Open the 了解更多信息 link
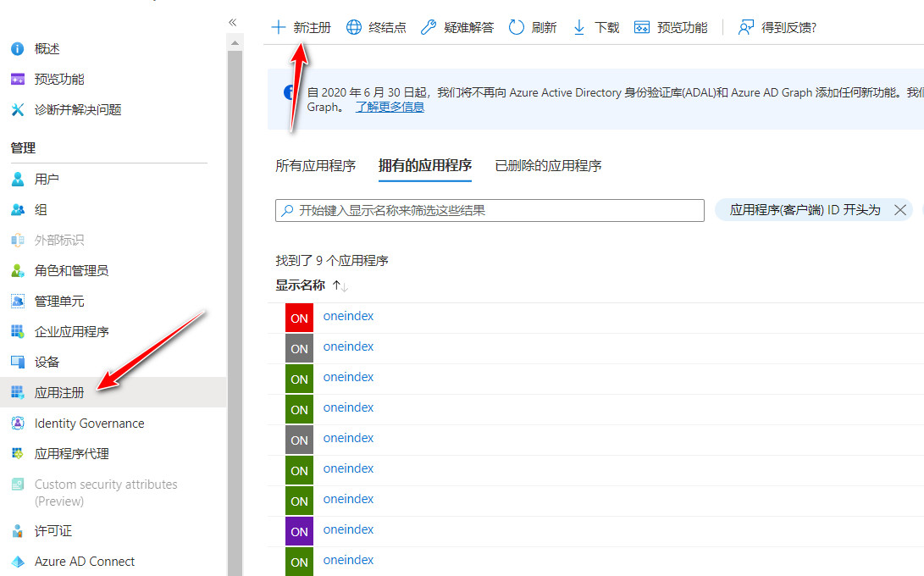The height and width of the screenshot is (576, 924). tap(390, 108)
